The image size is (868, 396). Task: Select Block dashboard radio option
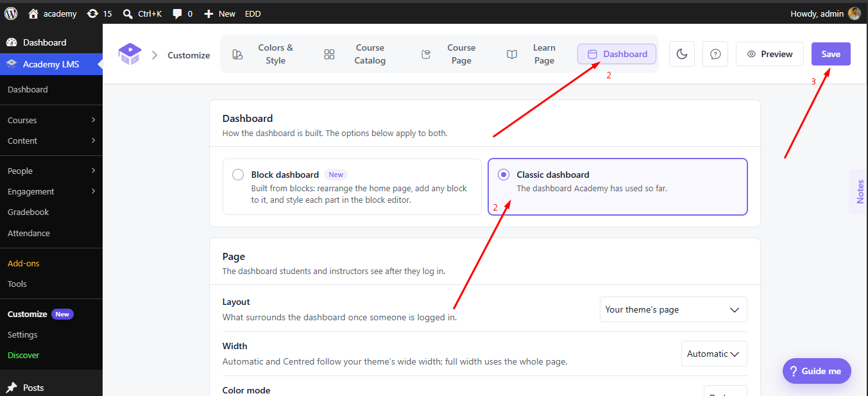[238, 175]
